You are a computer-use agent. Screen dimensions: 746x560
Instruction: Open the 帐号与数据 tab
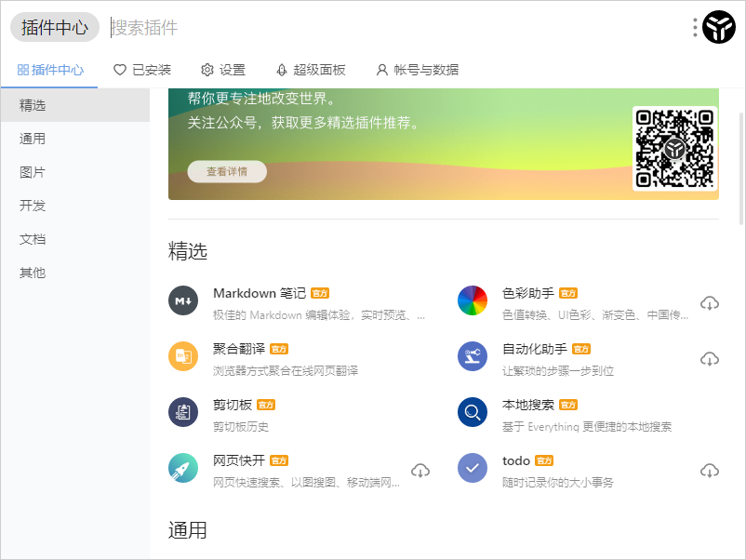(417, 70)
